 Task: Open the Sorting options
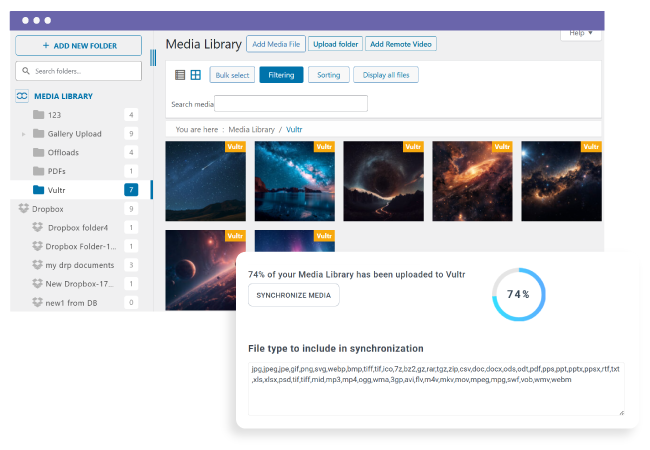pyautogui.click(x=328, y=75)
